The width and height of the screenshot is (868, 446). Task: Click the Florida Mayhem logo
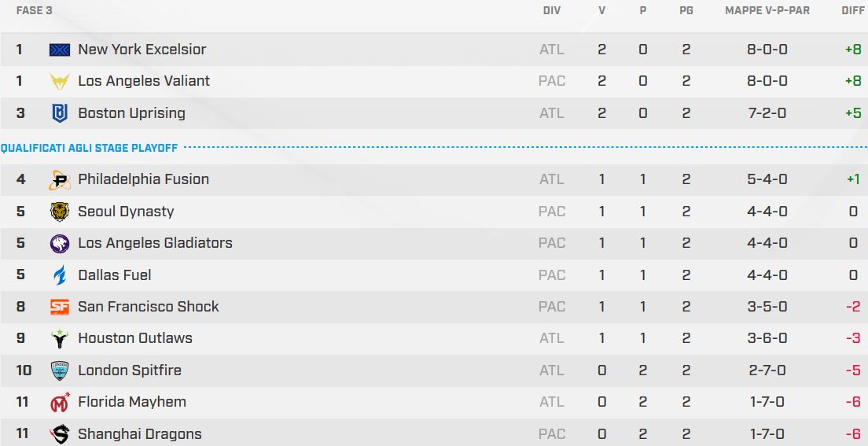pos(60,403)
